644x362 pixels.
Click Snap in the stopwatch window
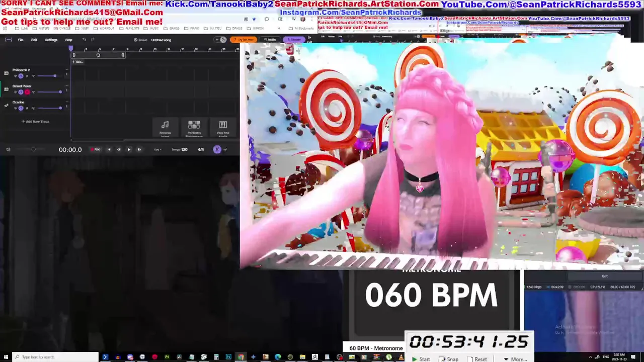tap(449, 359)
